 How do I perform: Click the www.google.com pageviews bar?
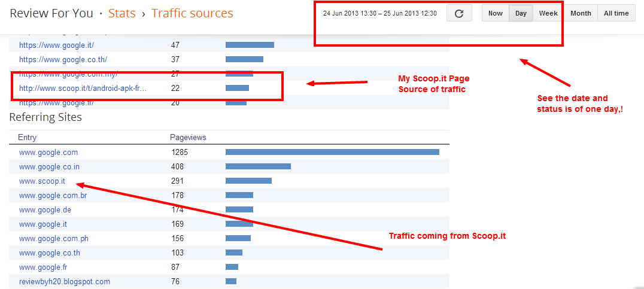332,153
